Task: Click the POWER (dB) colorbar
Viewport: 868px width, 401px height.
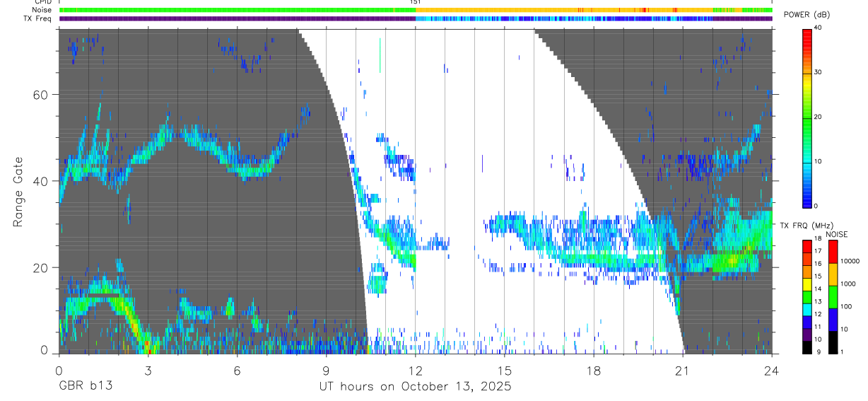Action: [x=807, y=117]
